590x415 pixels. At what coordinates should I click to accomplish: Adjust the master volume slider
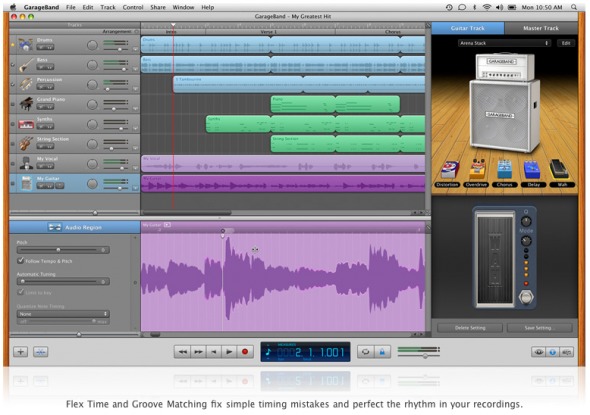419,356
